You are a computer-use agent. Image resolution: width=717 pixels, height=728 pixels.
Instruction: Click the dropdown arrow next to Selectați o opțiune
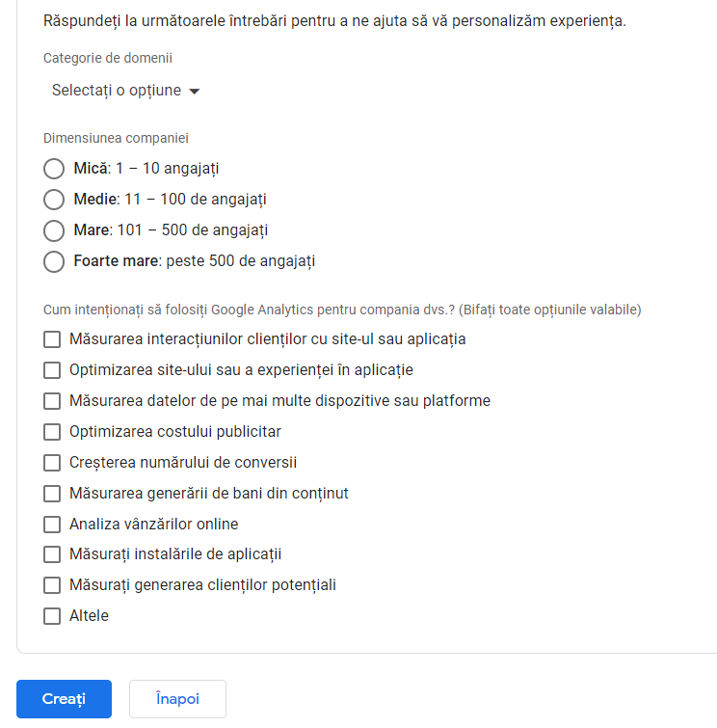click(x=194, y=92)
